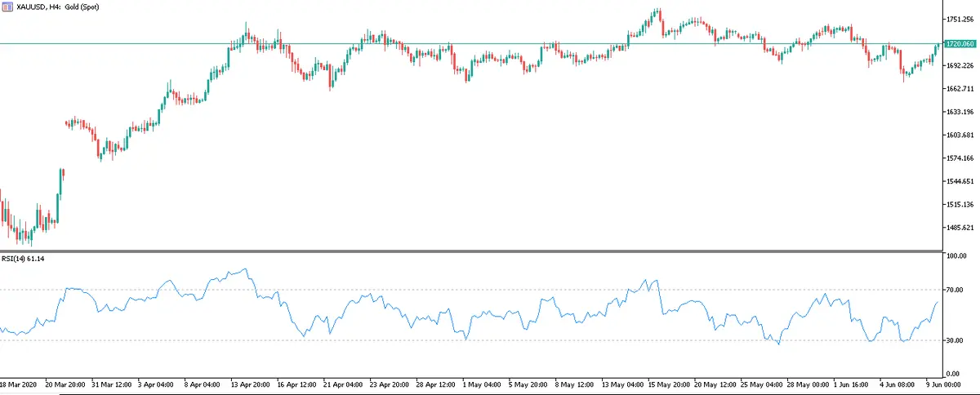Click the 1751.255 price axis label
Image resolution: width=980 pixels, height=395 pixels.
click(x=957, y=20)
